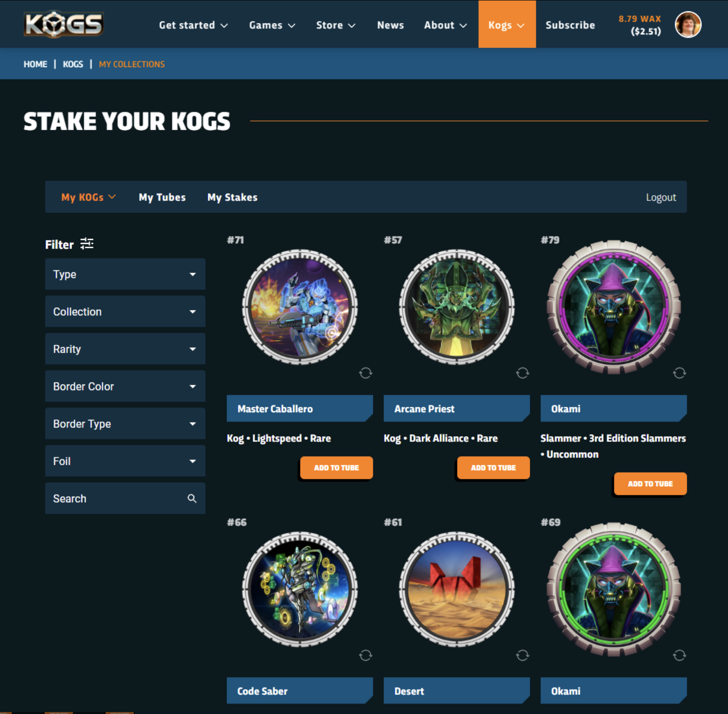Click the rotate icon beneath Code Saber

pos(365,655)
